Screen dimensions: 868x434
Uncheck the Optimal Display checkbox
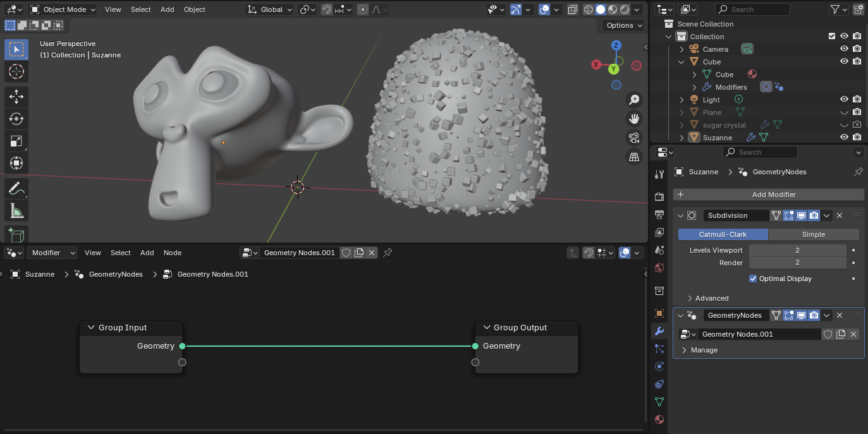point(753,279)
